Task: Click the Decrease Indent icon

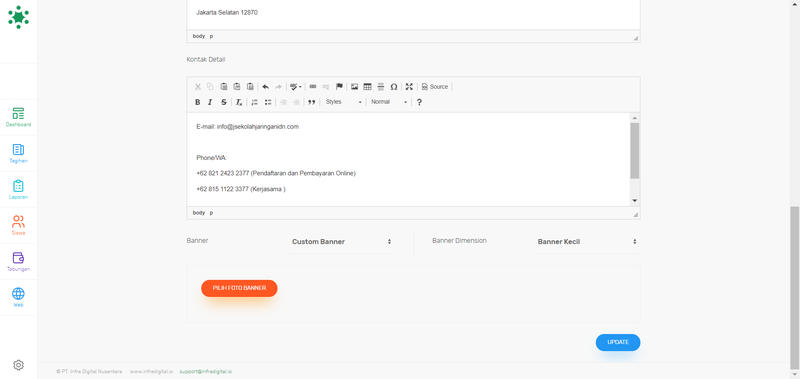Action: [283, 102]
